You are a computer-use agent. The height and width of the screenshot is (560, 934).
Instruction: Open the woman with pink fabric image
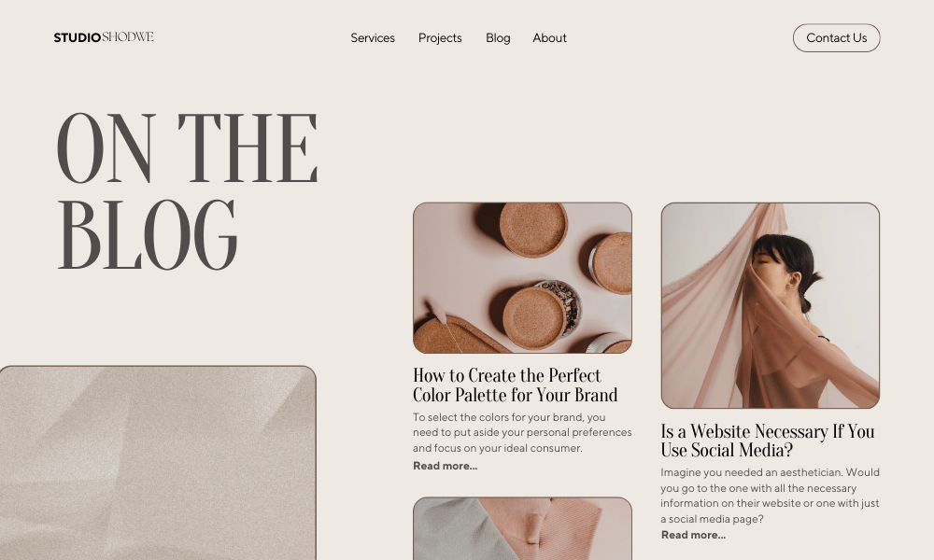pyautogui.click(x=771, y=305)
